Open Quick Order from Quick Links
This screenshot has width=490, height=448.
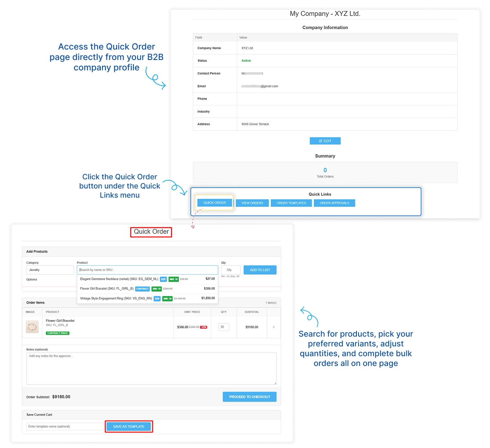pyautogui.click(x=214, y=203)
